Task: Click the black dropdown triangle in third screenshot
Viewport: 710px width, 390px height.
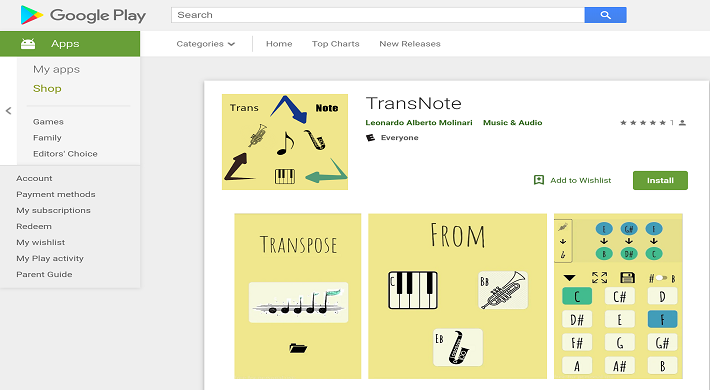Action: click(x=569, y=278)
